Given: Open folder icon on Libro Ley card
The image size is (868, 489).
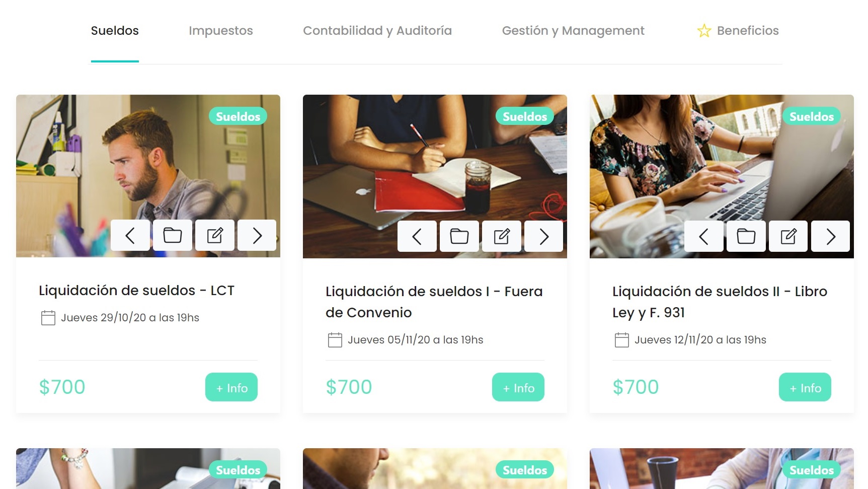Looking at the screenshot, I should point(746,236).
